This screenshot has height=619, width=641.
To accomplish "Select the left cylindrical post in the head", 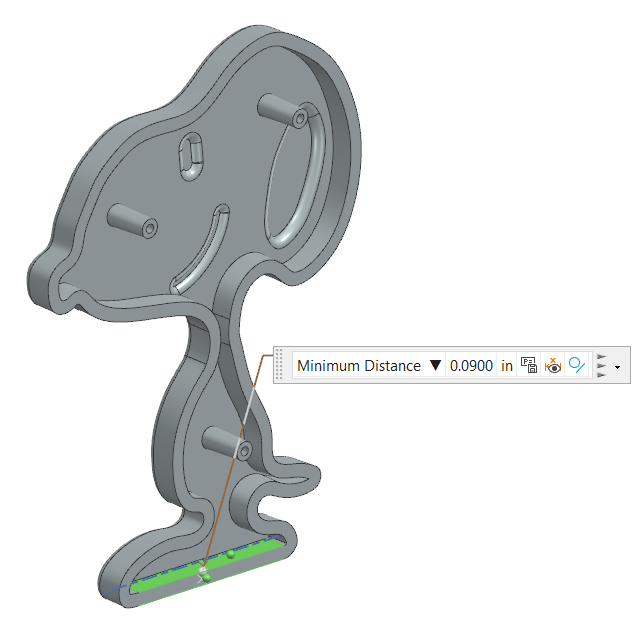I will pos(130,220).
